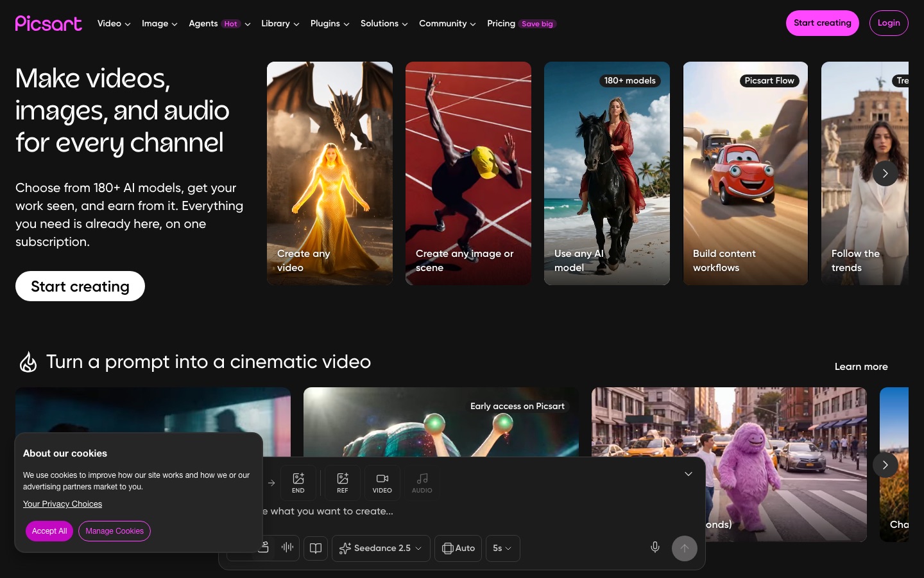Screen dimensions: 924x578
Task: Open the Video menu
Action: pyautogui.click(x=114, y=24)
